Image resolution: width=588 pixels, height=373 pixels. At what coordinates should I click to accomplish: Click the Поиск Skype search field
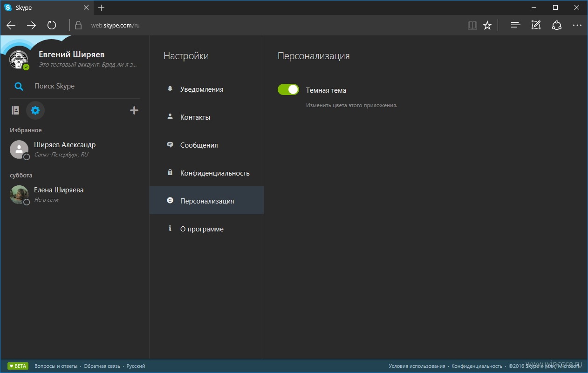tap(75, 86)
